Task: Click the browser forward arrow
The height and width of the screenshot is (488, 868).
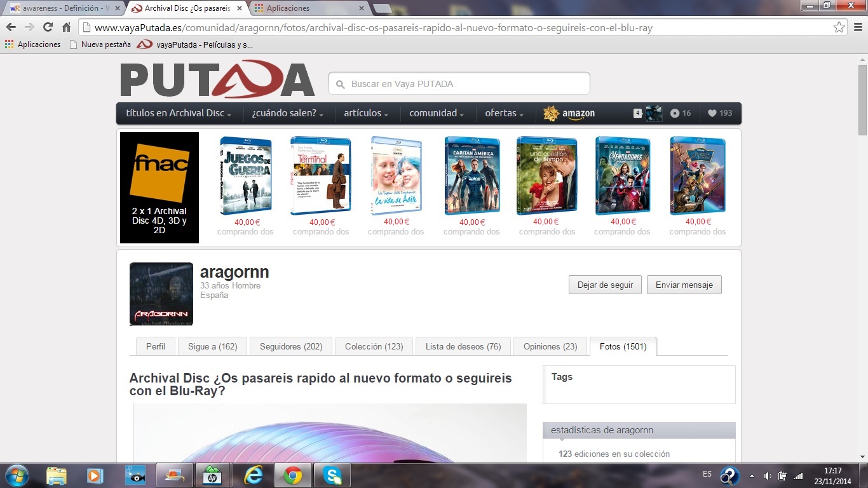Action: tap(29, 27)
